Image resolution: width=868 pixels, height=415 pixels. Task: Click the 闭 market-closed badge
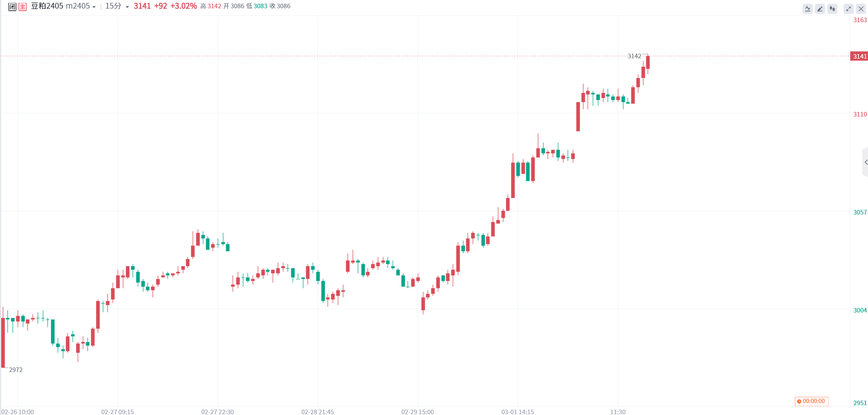coord(12,7)
